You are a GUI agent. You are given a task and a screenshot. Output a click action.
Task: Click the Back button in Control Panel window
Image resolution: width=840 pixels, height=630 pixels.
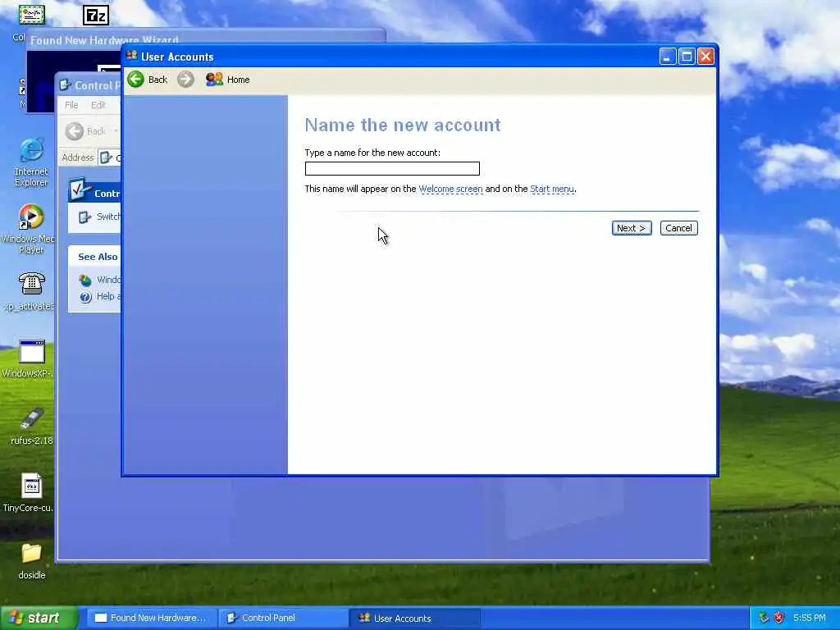85,131
